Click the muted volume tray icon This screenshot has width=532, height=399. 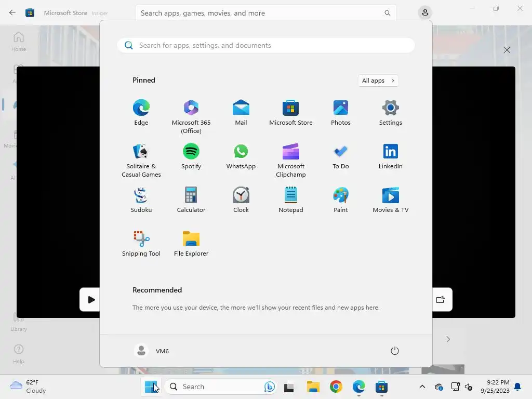coord(469,387)
